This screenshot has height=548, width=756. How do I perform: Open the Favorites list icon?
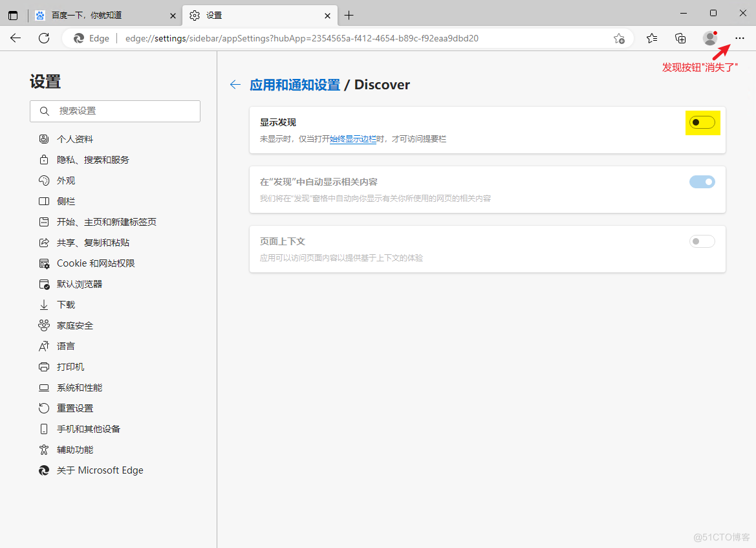pos(652,38)
